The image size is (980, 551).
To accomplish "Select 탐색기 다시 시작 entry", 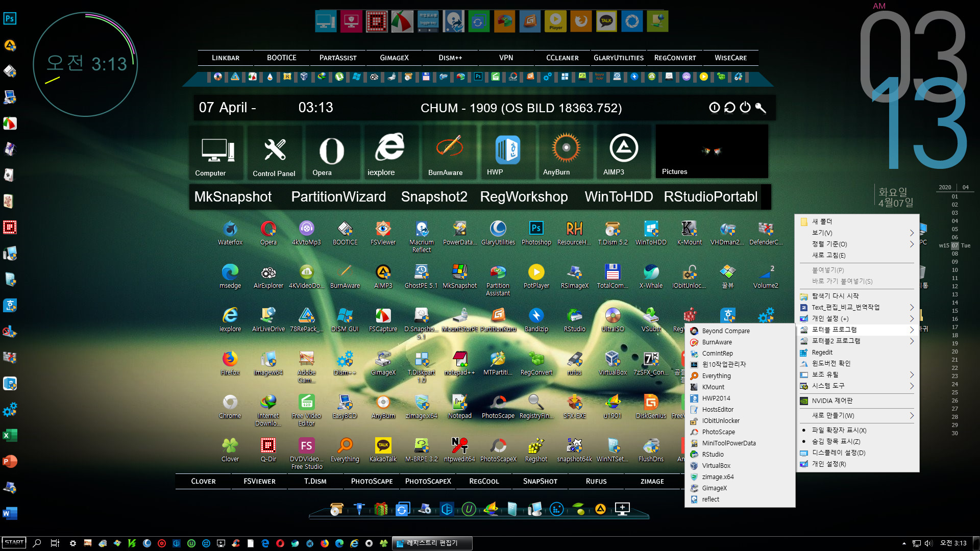I will [x=858, y=296].
